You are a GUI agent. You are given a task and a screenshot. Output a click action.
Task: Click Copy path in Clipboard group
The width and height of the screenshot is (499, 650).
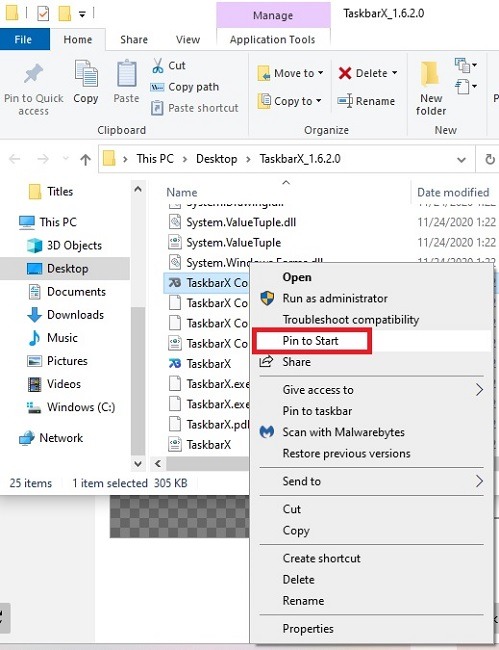[x=184, y=87]
